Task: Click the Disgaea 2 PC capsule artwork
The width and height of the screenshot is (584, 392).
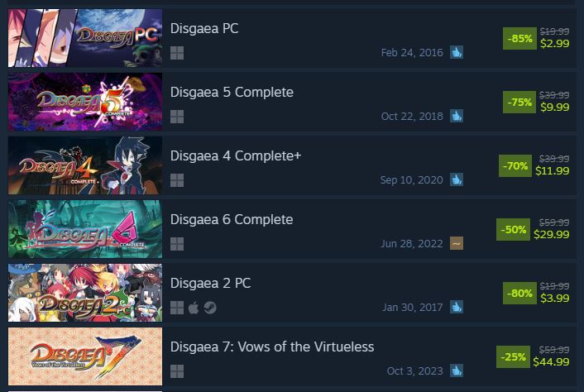Action: [x=85, y=293]
